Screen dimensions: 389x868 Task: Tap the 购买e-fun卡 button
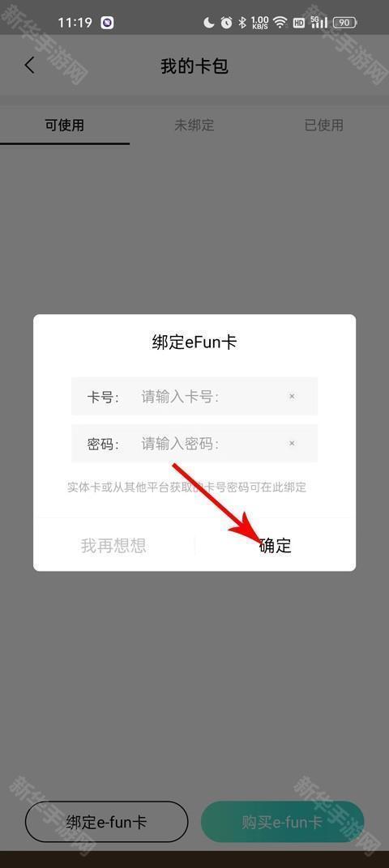[282, 822]
